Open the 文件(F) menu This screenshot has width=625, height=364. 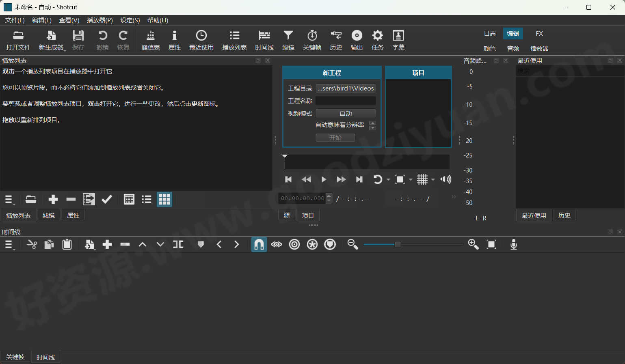[14, 20]
